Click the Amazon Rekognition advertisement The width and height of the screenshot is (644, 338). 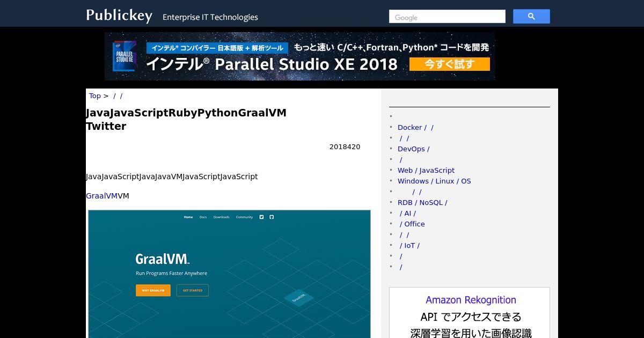[x=470, y=313]
